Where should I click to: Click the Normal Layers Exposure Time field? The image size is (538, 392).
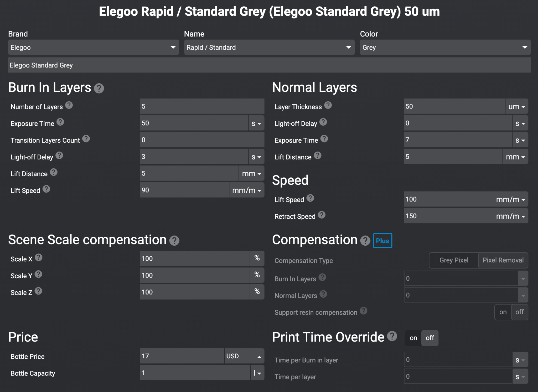coord(458,140)
